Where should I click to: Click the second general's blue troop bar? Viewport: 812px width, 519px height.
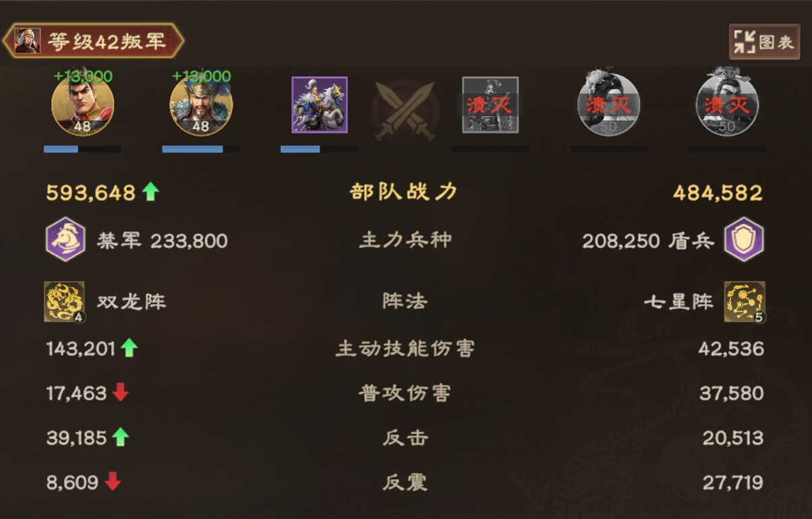pyautogui.click(x=201, y=149)
